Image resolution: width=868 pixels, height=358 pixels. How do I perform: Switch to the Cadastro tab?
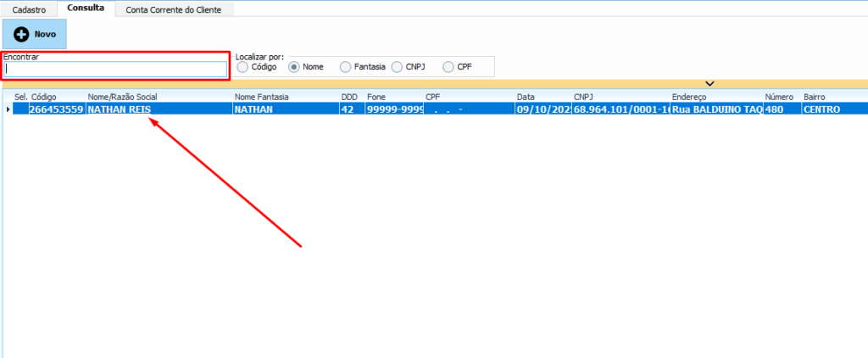tap(30, 9)
